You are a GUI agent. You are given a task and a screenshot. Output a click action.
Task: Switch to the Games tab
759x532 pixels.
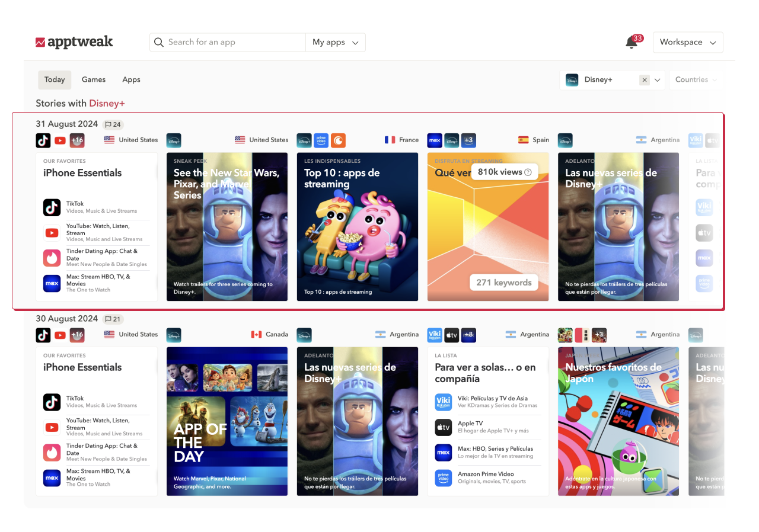(x=94, y=80)
